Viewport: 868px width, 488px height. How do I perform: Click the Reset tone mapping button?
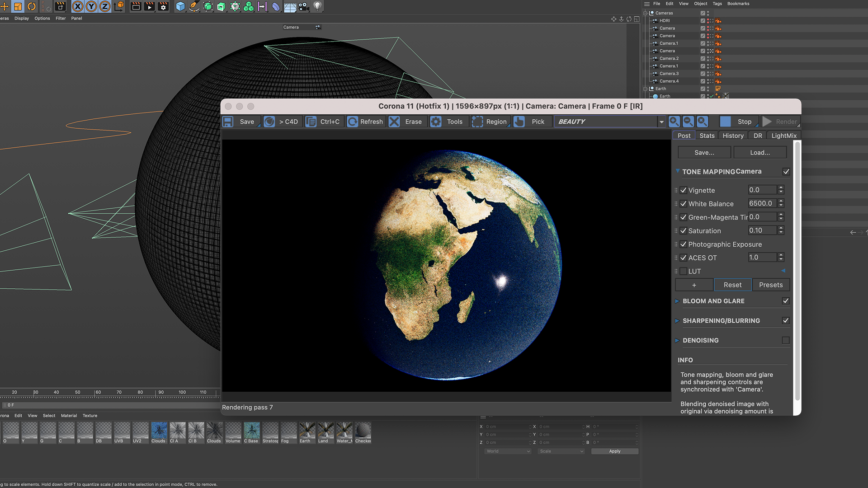click(732, 284)
